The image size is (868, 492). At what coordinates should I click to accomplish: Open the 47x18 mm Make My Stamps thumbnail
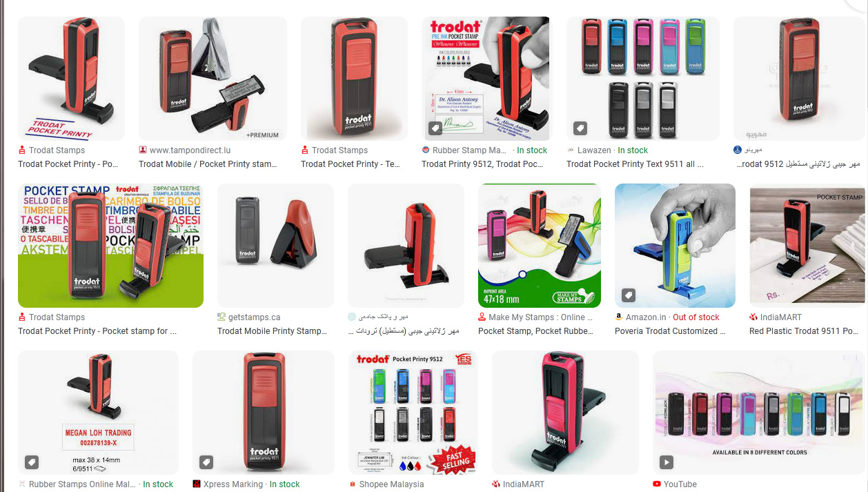click(540, 246)
